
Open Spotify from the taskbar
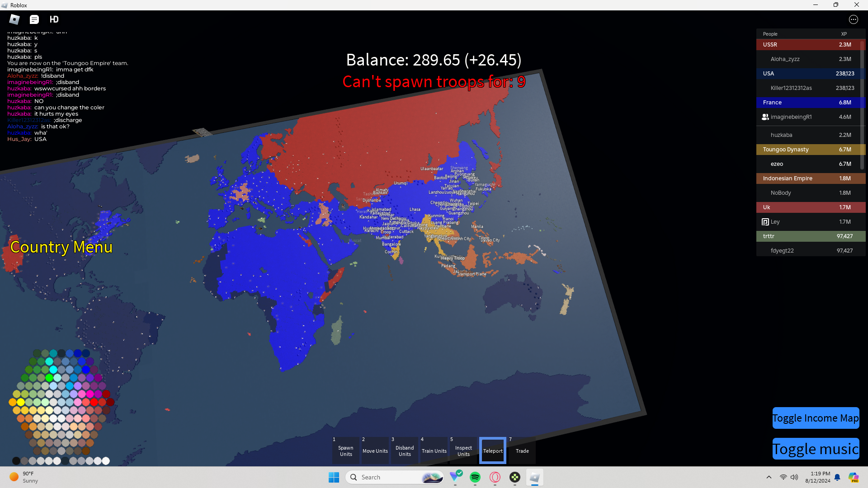475,477
